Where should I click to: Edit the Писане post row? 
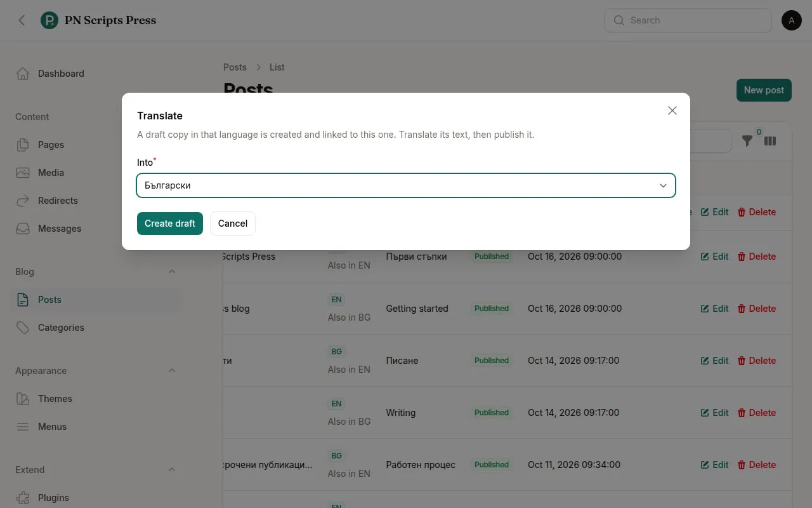pyautogui.click(x=715, y=361)
